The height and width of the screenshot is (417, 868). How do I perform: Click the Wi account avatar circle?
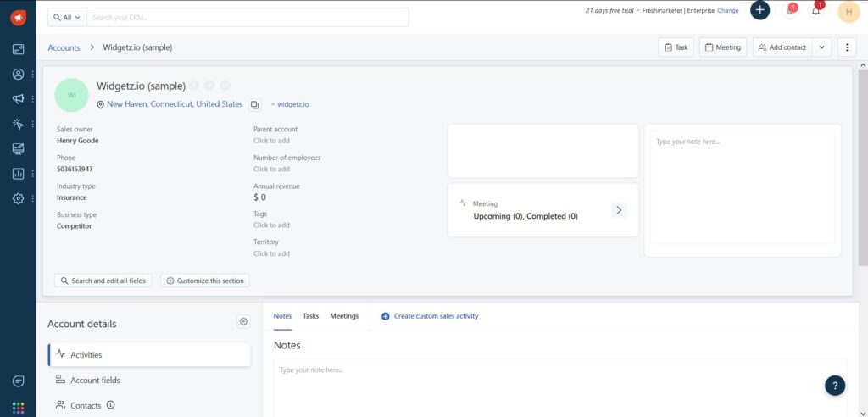point(71,95)
